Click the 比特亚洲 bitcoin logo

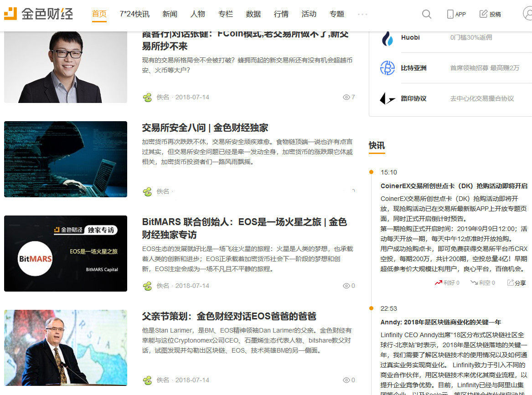pyautogui.click(x=387, y=68)
